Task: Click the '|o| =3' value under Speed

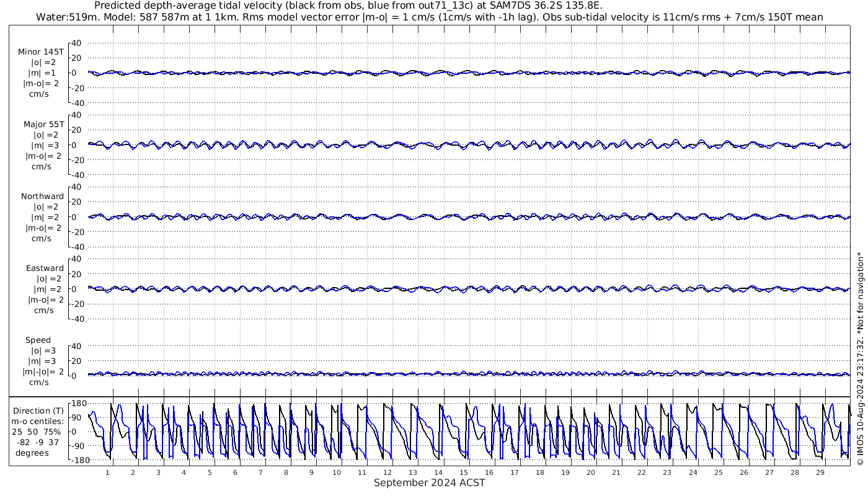Action: click(x=43, y=351)
